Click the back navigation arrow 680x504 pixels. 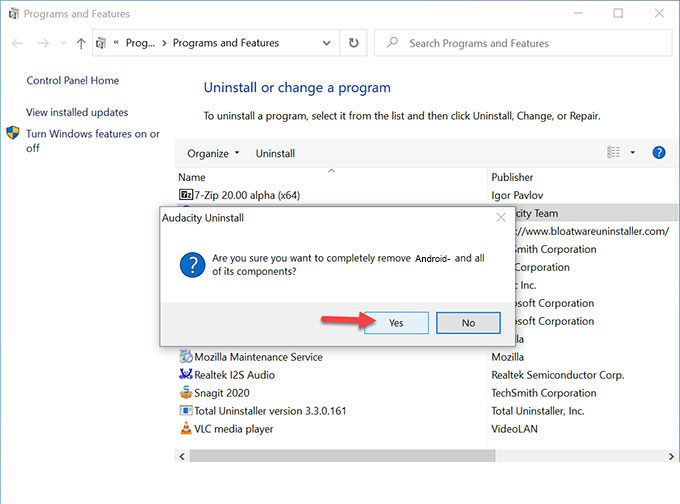[17, 43]
